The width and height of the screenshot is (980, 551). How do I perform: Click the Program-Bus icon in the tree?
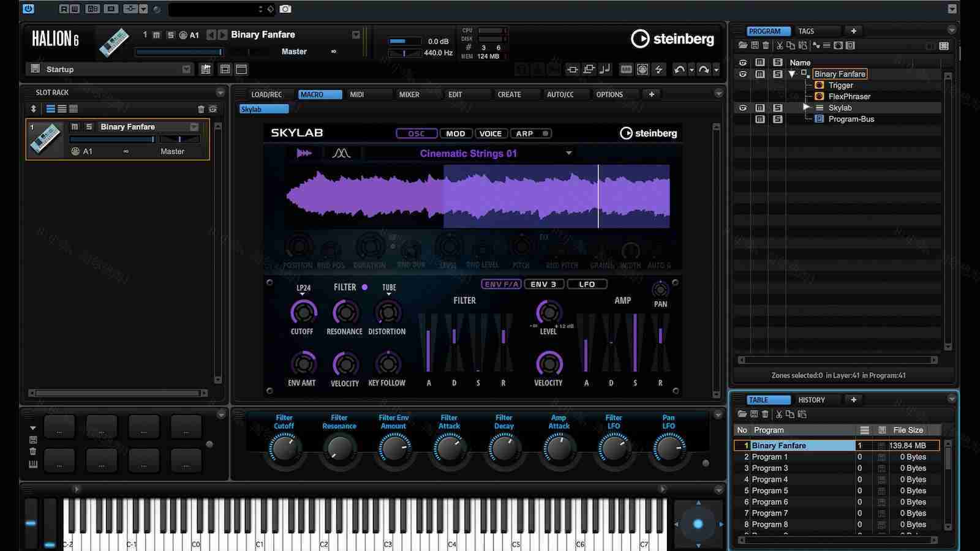819,119
